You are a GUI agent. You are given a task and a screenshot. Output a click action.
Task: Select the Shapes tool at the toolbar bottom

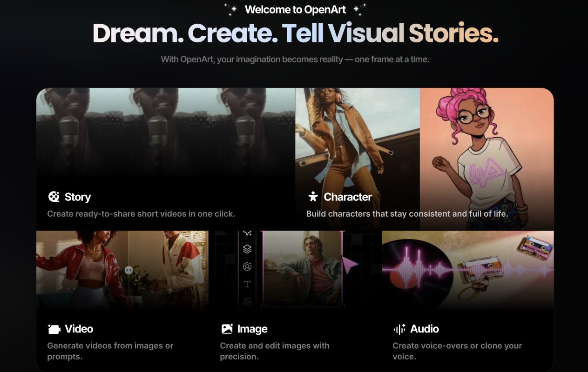(x=247, y=302)
